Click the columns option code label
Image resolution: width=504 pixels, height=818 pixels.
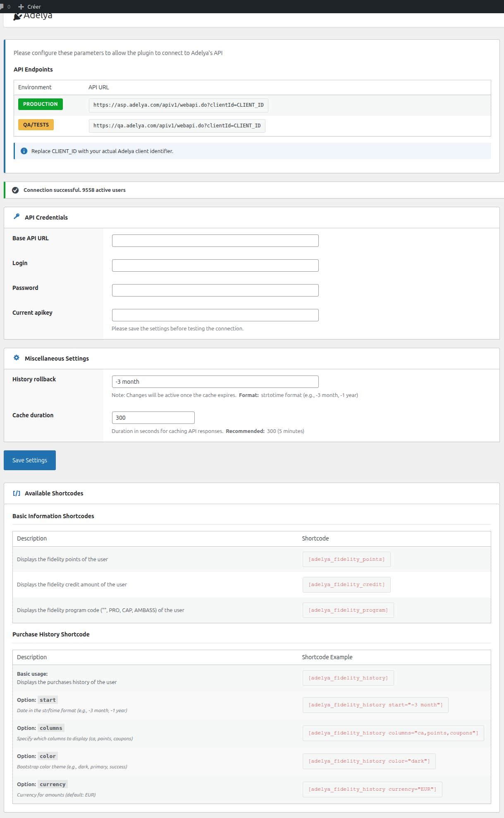(51, 728)
